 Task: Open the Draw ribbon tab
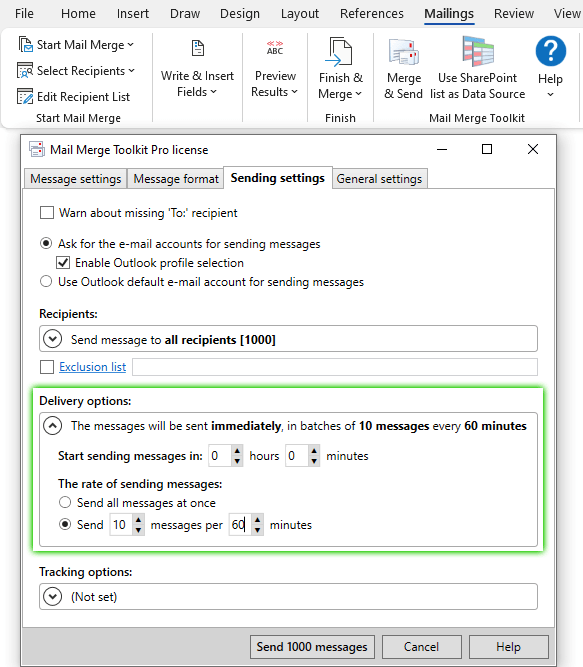tap(185, 14)
